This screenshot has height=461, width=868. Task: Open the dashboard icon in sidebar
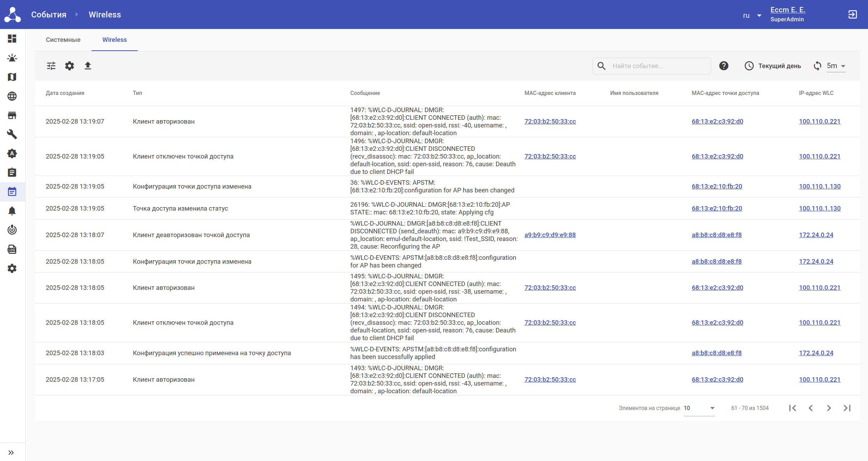click(x=12, y=38)
